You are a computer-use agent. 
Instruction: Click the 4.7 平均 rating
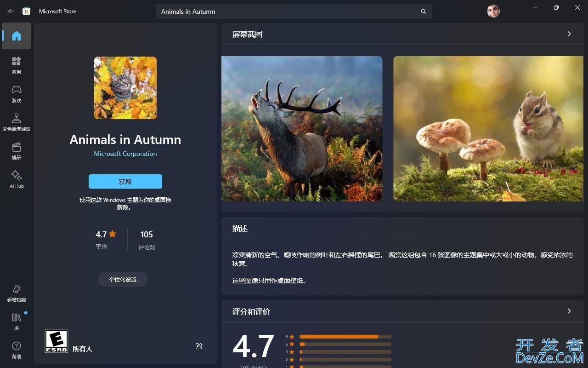point(106,240)
